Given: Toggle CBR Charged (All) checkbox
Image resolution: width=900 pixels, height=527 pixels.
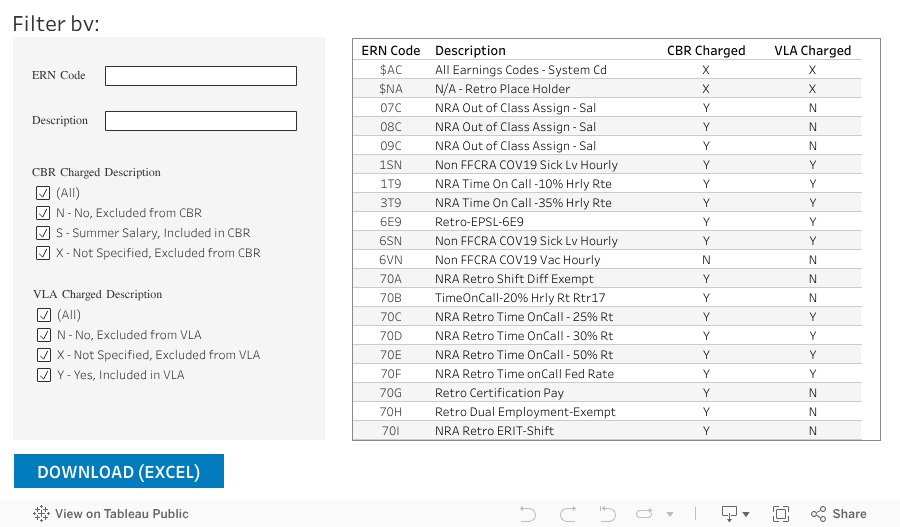Looking at the screenshot, I should coord(43,193).
